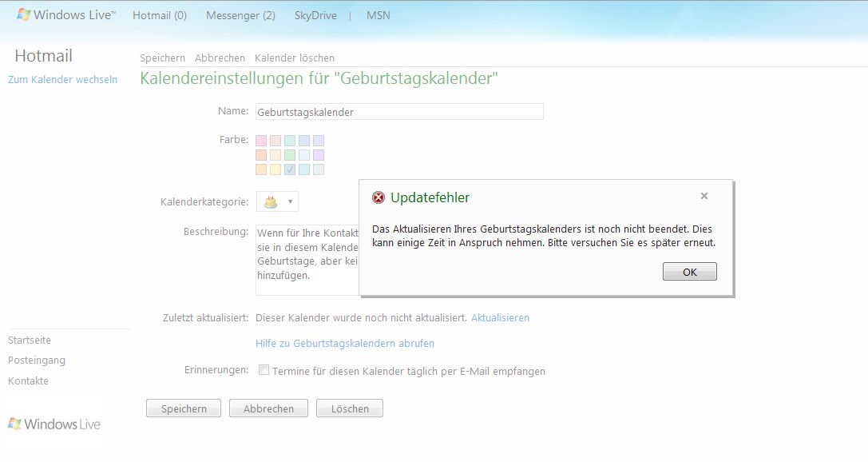The width and height of the screenshot is (868, 462).
Task: Enable daily e-mail reminders checkbox
Action: coord(264,370)
